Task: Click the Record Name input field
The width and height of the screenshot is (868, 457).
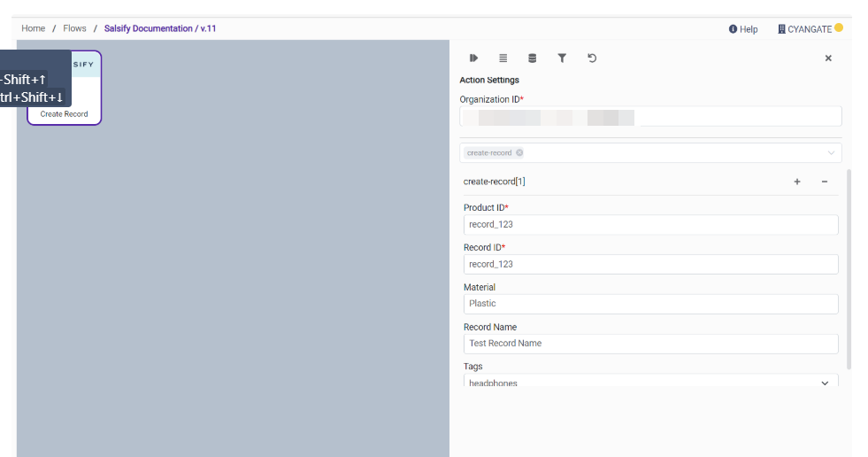Action: coord(650,344)
